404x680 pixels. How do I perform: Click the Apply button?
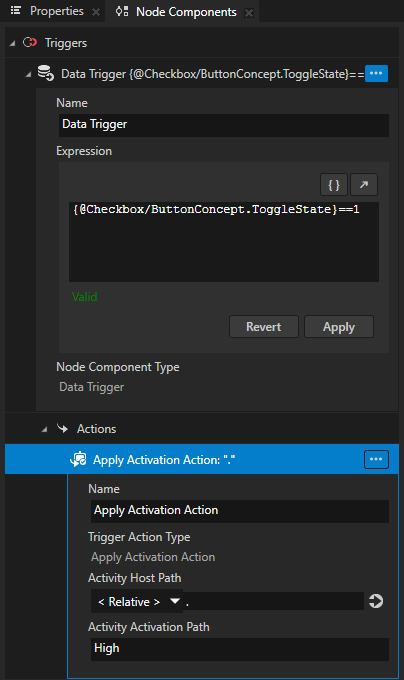tap(339, 327)
